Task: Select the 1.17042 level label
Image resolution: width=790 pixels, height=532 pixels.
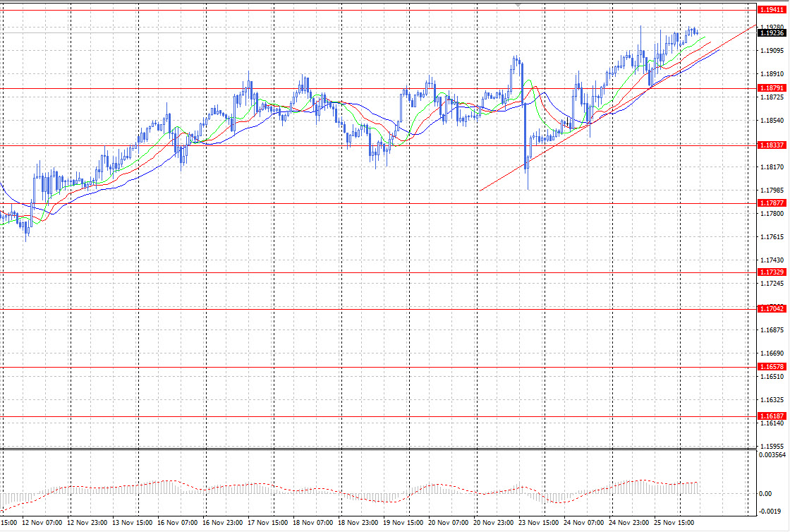Action: pyautogui.click(x=772, y=309)
